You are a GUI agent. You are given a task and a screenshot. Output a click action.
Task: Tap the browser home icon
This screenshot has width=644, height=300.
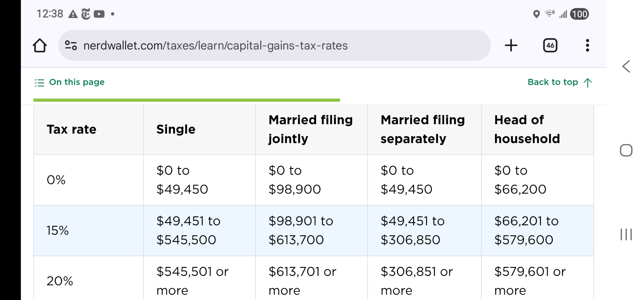click(40, 45)
